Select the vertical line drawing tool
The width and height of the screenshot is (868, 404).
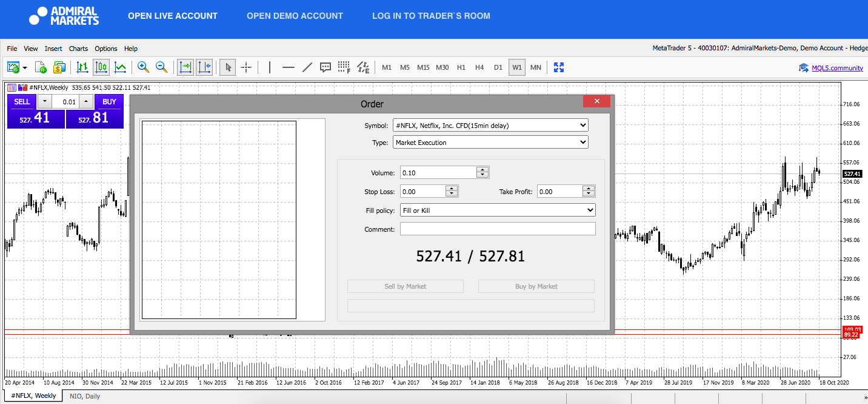[270, 67]
